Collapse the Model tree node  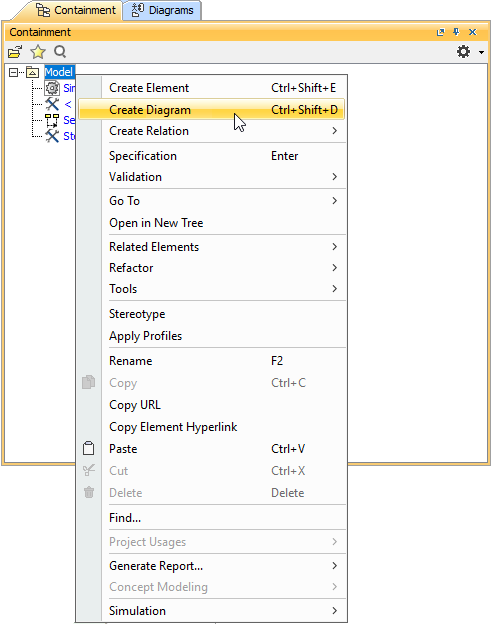tap(14, 72)
